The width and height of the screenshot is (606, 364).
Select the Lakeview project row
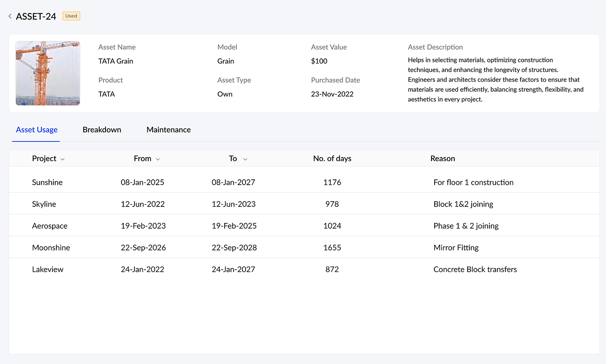[48, 270]
